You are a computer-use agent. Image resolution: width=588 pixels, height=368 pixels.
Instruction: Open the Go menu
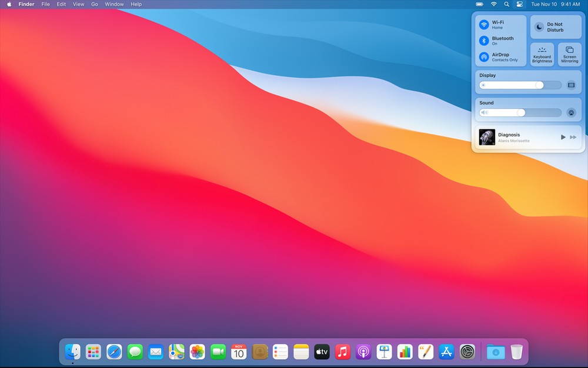[x=95, y=4]
